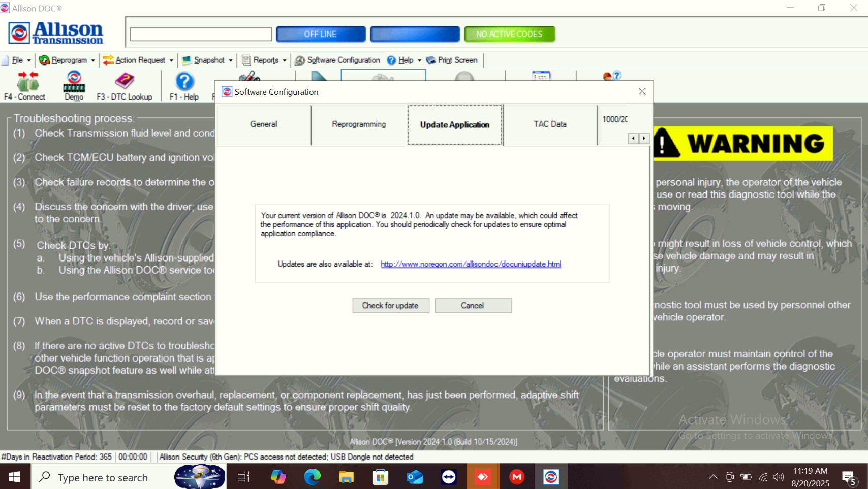Image resolution: width=868 pixels, height=489 pixels.
Task: Click the Print Screen toolbar item
Action: pyautogui.click(x=452, y=60)
